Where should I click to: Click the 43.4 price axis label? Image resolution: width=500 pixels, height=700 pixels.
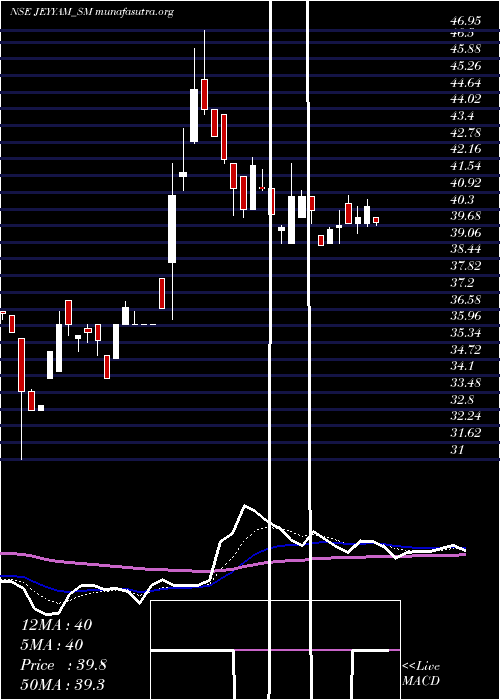pos(462,116)
